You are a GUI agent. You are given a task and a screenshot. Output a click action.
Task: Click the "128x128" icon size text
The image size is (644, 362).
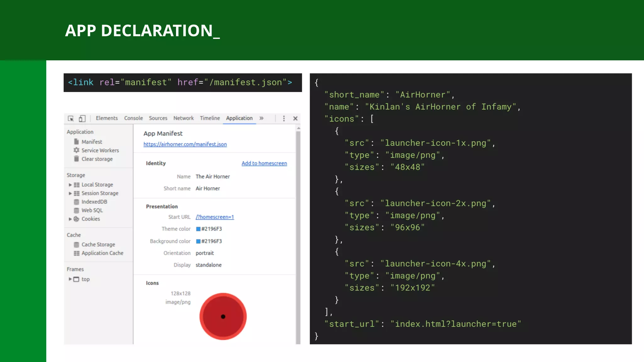tap(180, 293)
